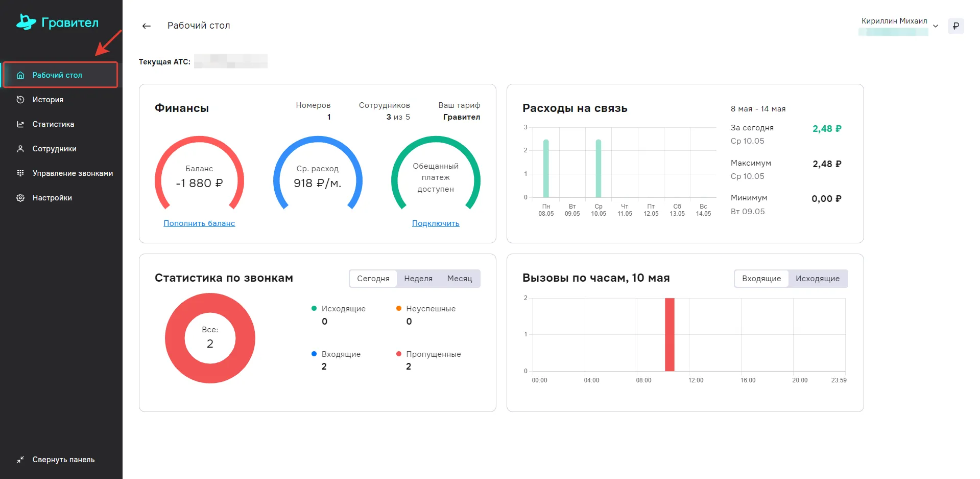Click the Сотрудников 3 из 5 value

coord(398,117)
